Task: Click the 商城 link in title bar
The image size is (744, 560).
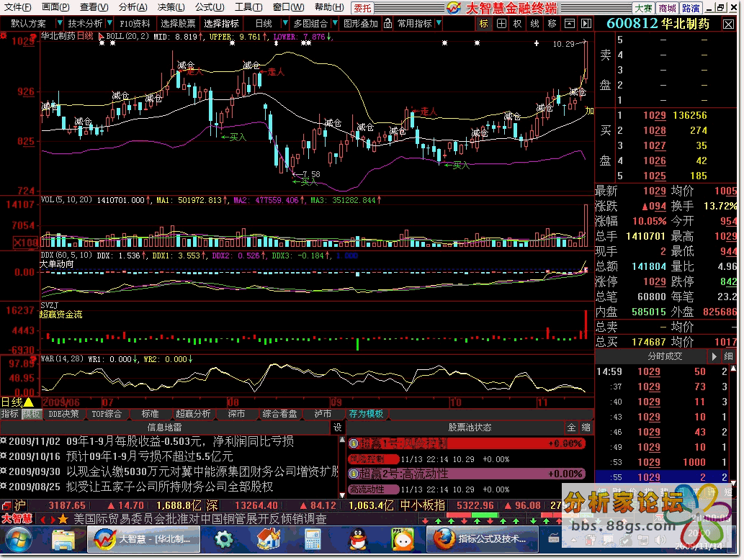Action: click(x=667, y=8)
